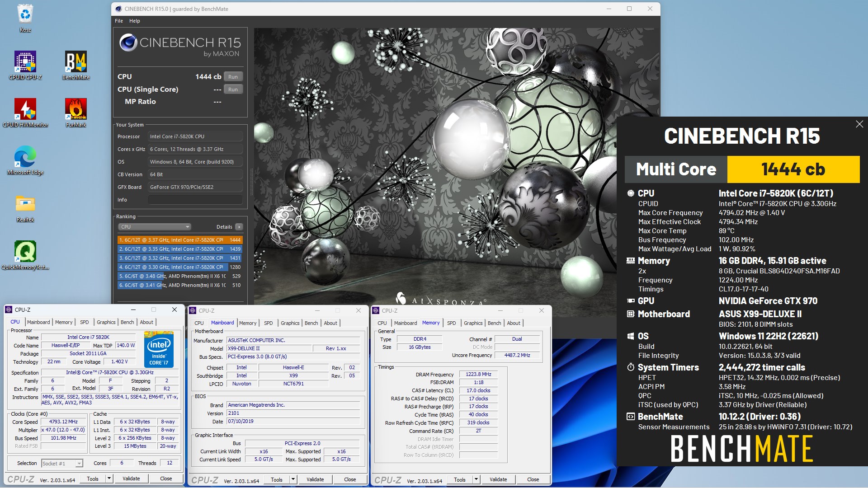Open the Realtek folder icon

pos(25,208)
